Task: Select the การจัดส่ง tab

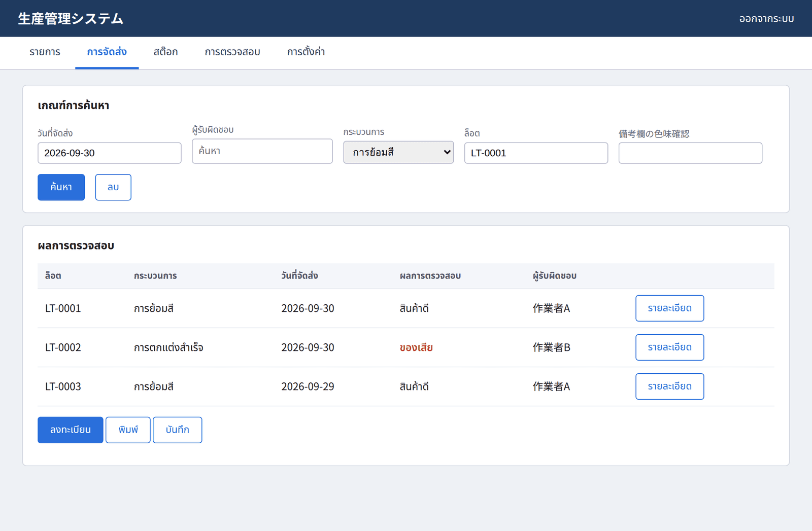Action: (x=107, y=52)
